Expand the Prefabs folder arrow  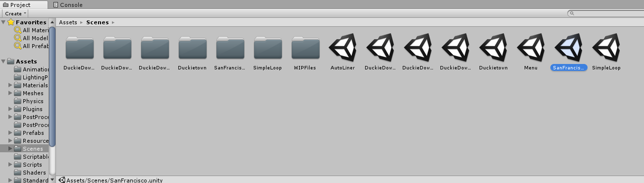(10, 133)
